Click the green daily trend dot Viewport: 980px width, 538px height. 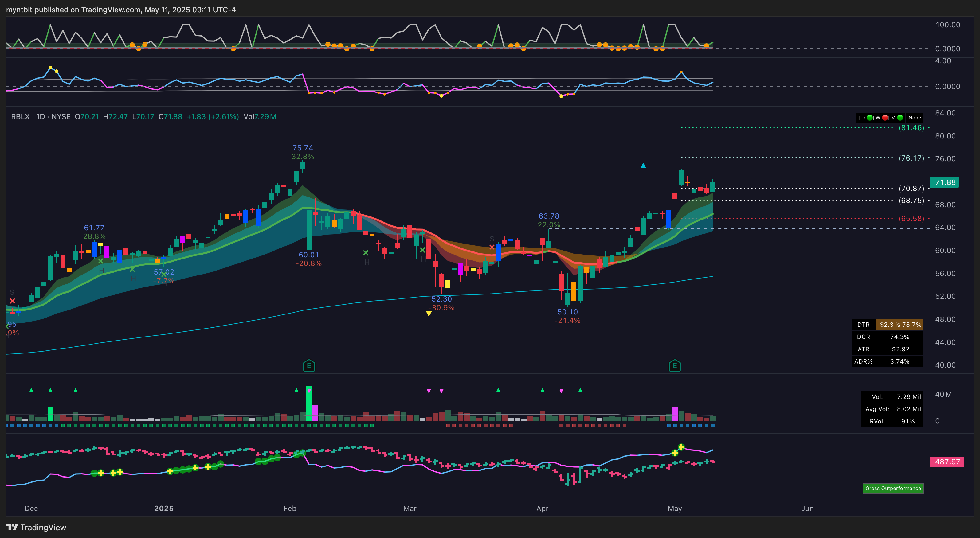tap(870, 118)
